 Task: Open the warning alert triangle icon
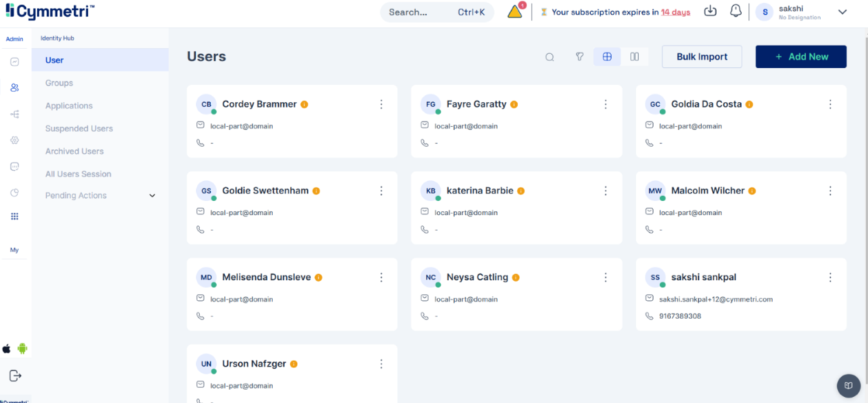(515, 12)
